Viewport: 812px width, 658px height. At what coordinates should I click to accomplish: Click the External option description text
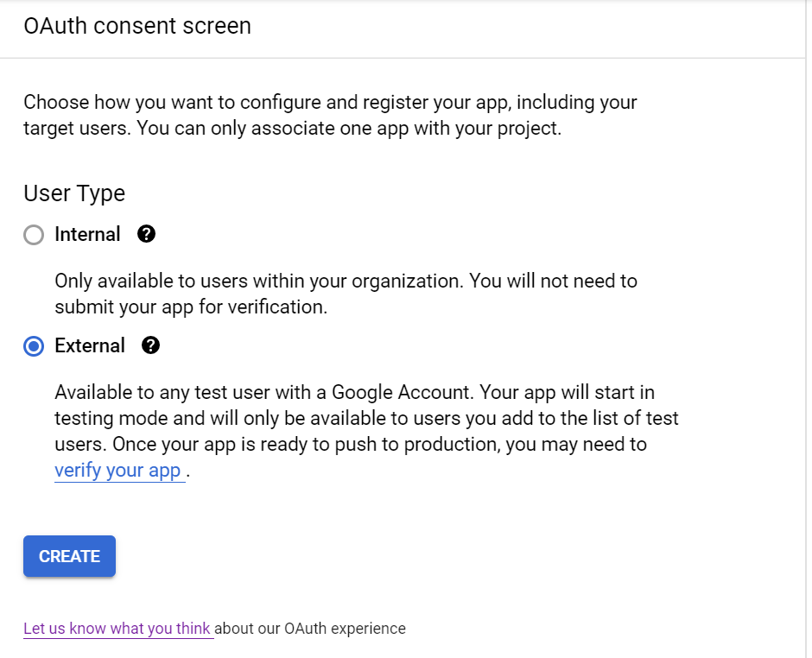coord(363,418)
